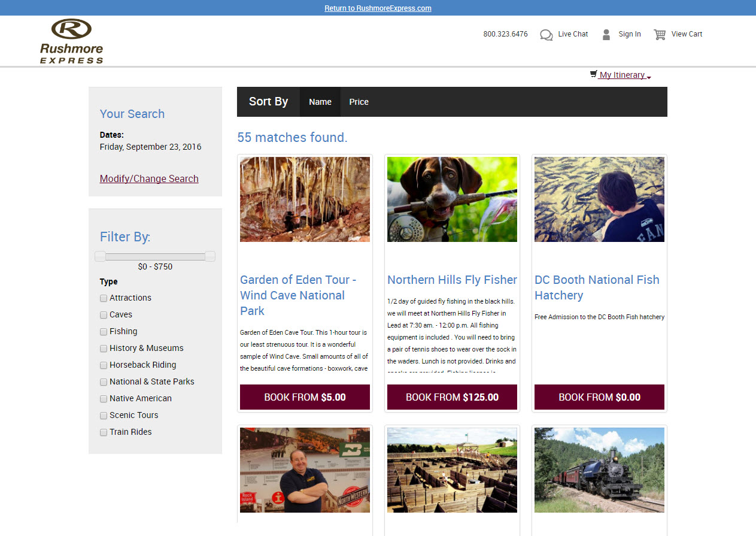Click the $0 - $750 price range label

click(x=155, y=267)
